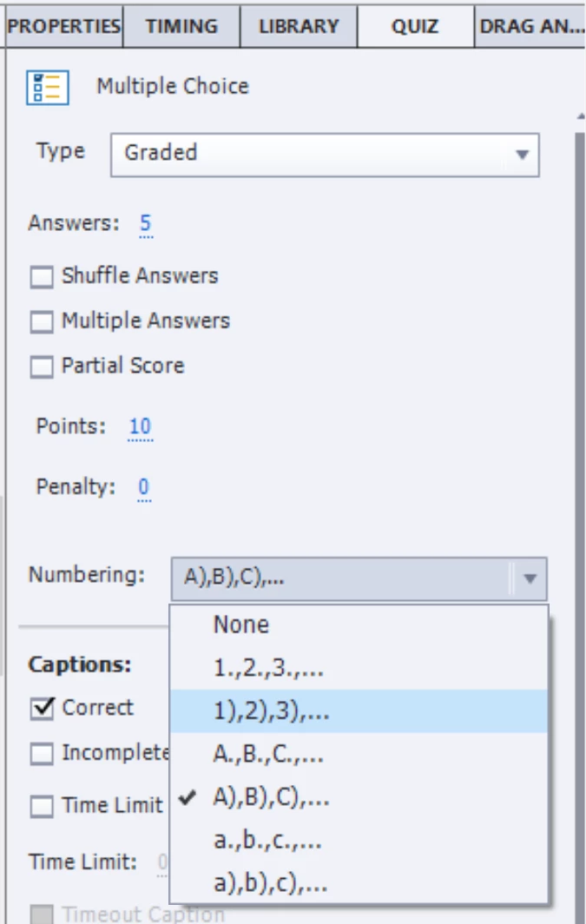
Task: Switch to the Properties tab
Action: coord(63,27)
